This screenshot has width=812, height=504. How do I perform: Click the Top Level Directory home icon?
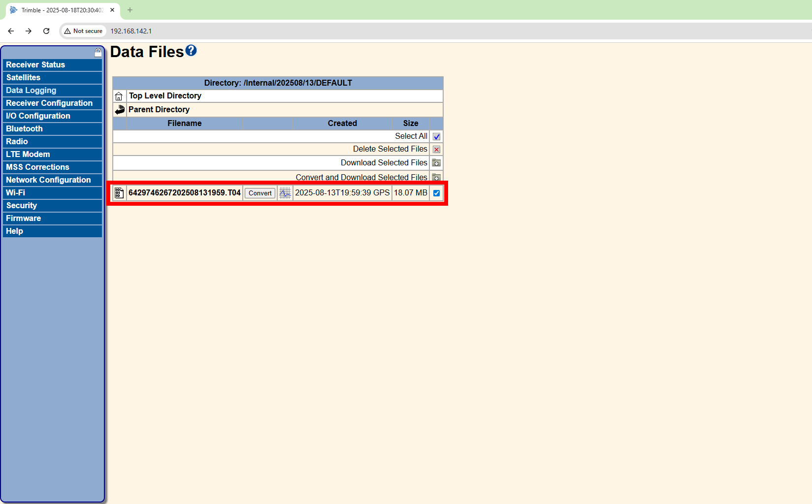(x=119, y=96)
